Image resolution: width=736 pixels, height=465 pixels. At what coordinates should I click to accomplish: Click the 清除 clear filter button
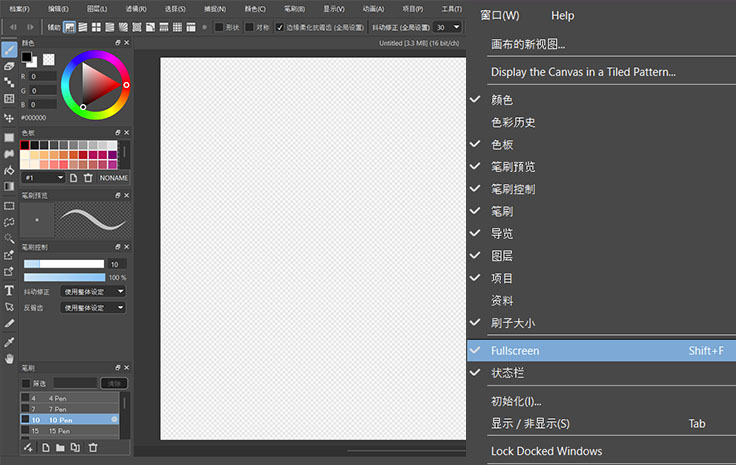pyautogui.click(x=114, y=383)
